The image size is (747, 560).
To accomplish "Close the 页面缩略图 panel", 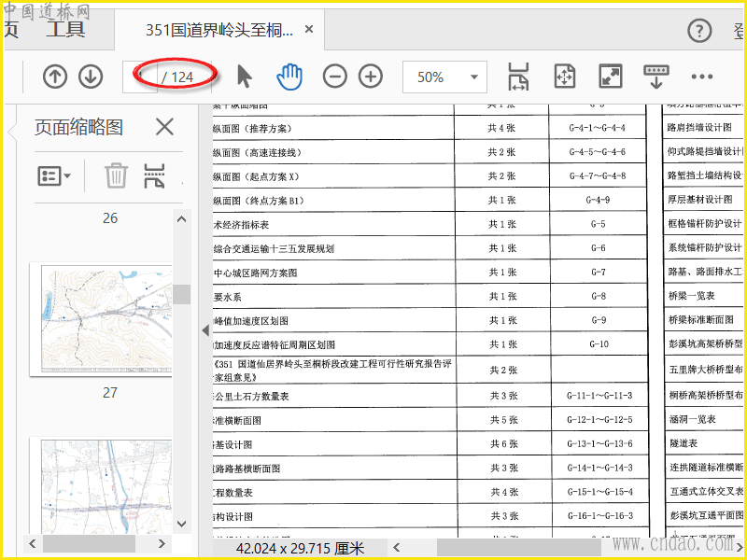I will pos(164,127).
